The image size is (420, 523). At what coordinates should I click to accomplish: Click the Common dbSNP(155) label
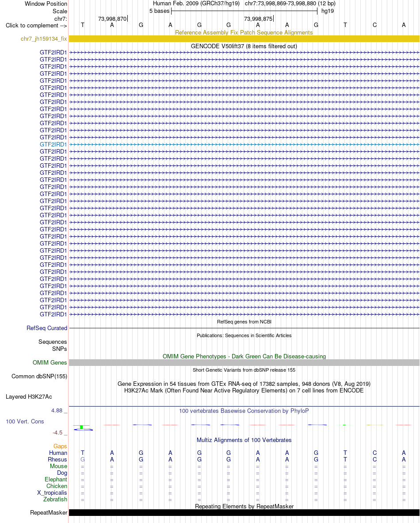pos(39,376)
